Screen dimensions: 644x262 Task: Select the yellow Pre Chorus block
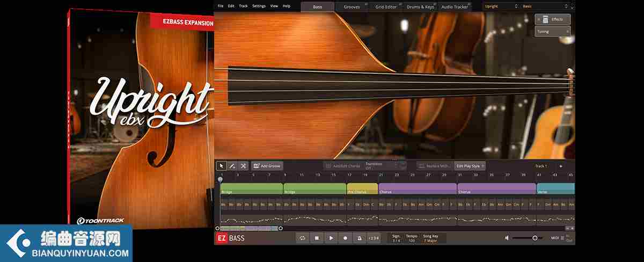tap(362, 188)
